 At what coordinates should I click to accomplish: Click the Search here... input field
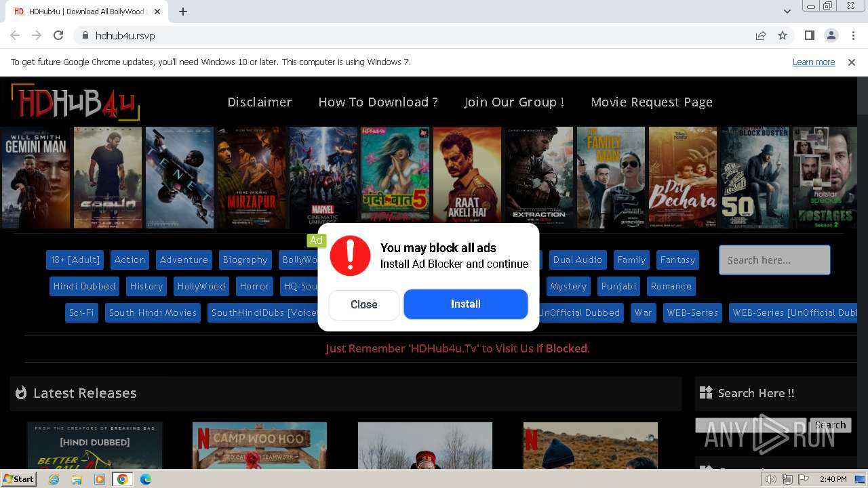point(774,260)
